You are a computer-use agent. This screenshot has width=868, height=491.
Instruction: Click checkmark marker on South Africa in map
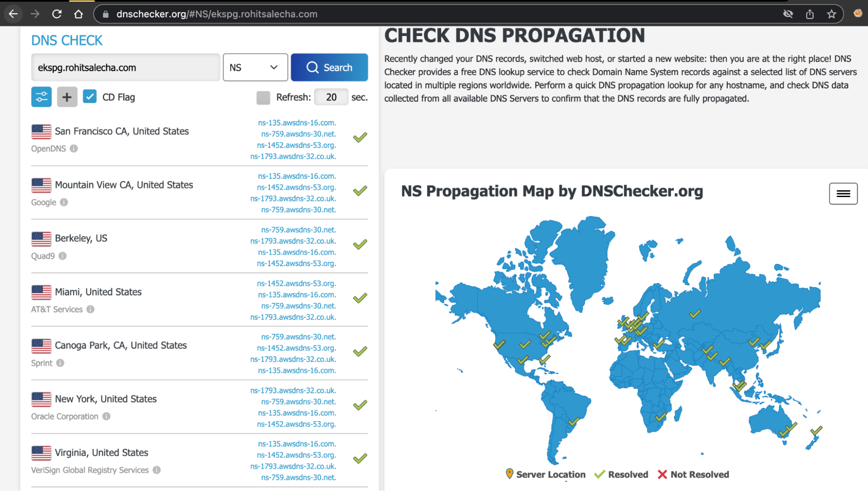point(661,417)
